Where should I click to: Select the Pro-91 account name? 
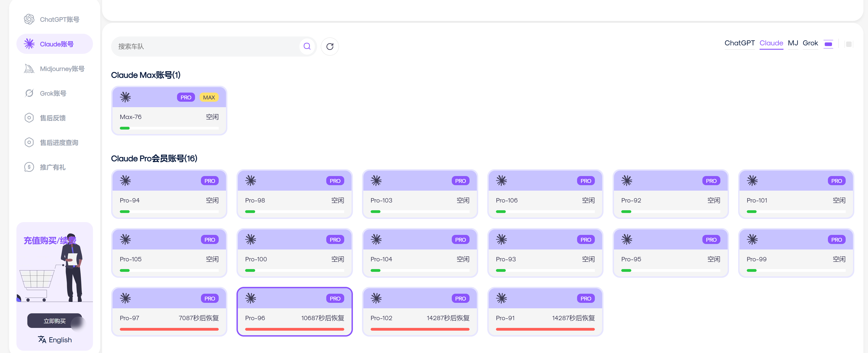(x=505, y=318)
